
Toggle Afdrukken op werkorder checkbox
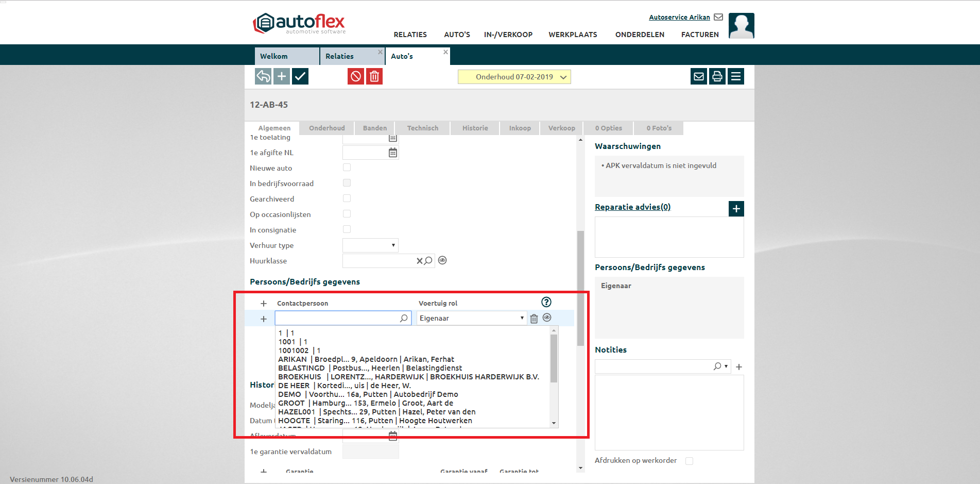(x=689, y=461)
